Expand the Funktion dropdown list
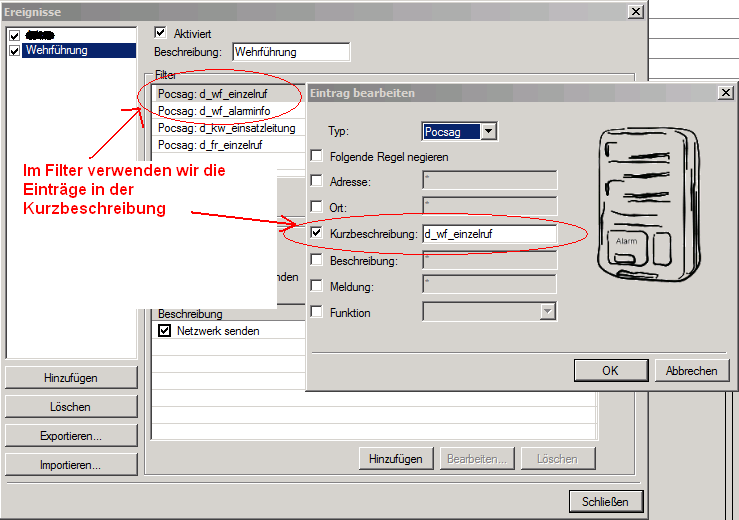 tap(547, 312)
